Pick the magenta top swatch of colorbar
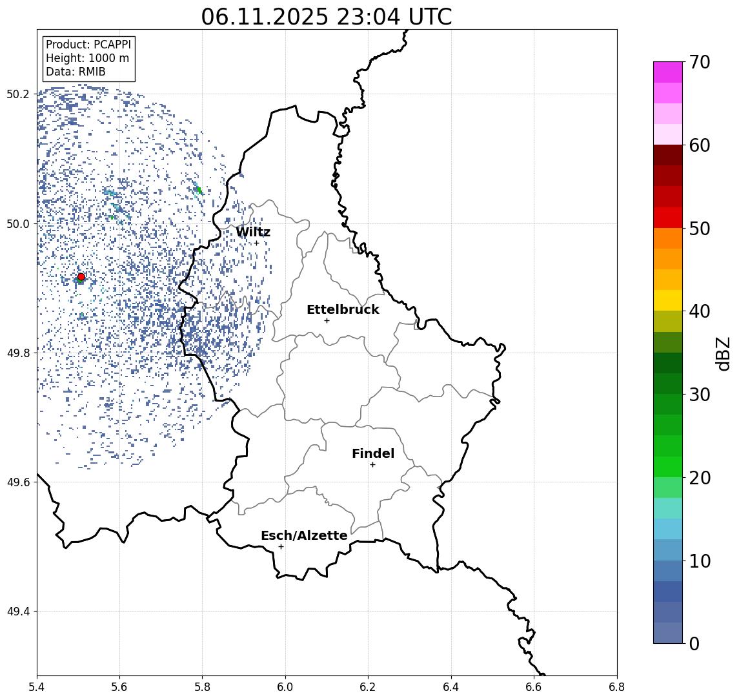Image resolution: width=739 pixels, height=700 pixels. click(668, 72)
